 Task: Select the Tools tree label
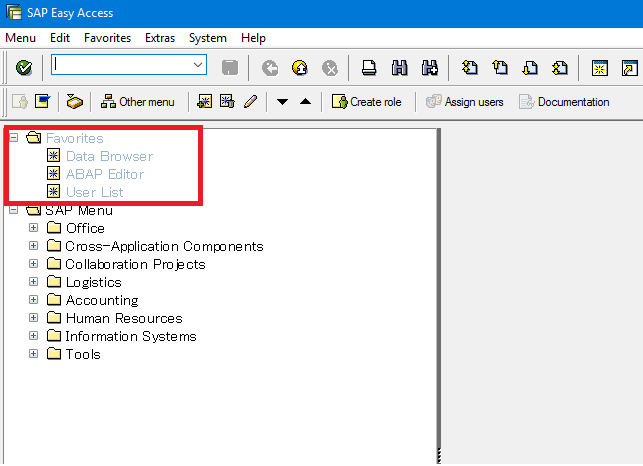click(83, 354)
